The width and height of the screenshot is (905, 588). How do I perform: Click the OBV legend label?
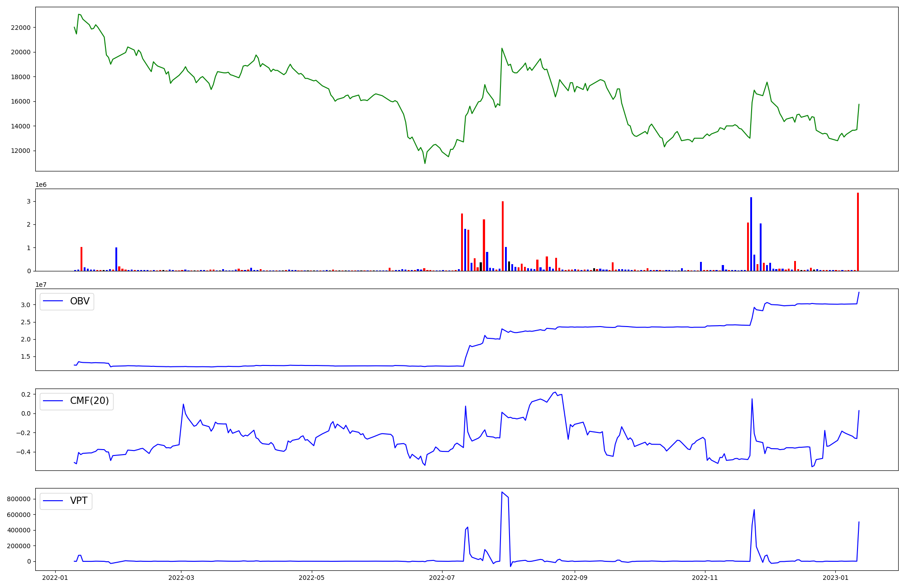point(80,301)
